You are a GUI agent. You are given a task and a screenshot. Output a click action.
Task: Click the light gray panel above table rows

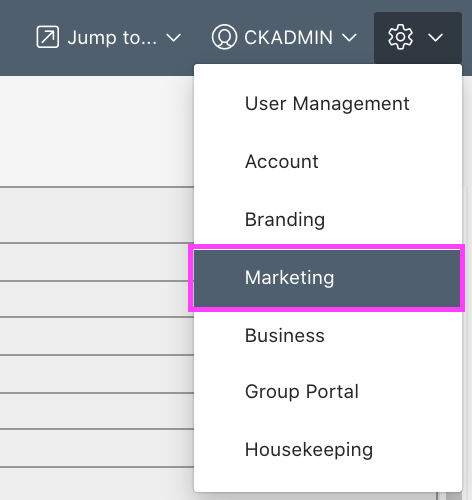pos(97,131)
